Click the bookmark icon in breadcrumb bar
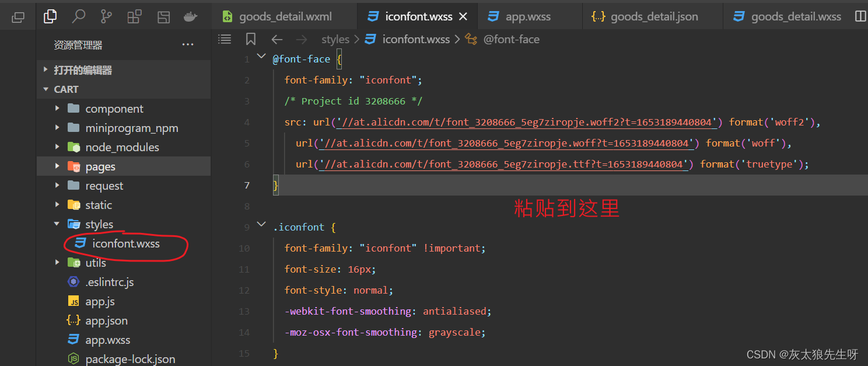 click(x=251, y=39)
